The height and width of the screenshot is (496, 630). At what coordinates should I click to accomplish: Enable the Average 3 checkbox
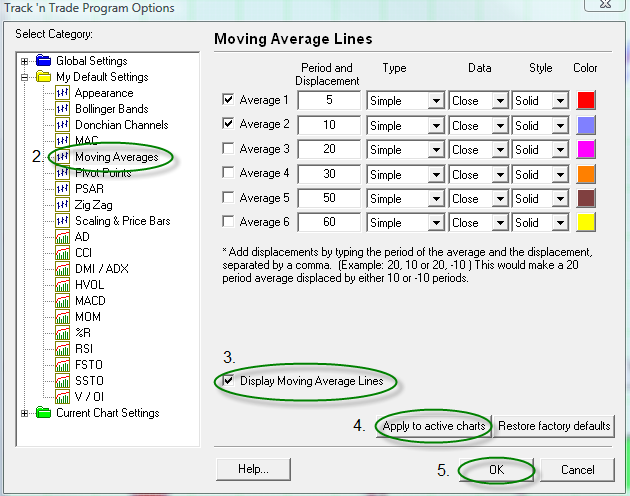(228, 148)
